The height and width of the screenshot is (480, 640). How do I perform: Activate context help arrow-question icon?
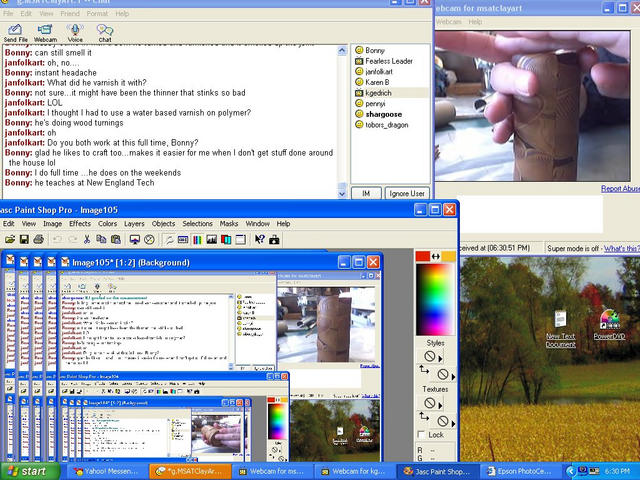(260, 240)
